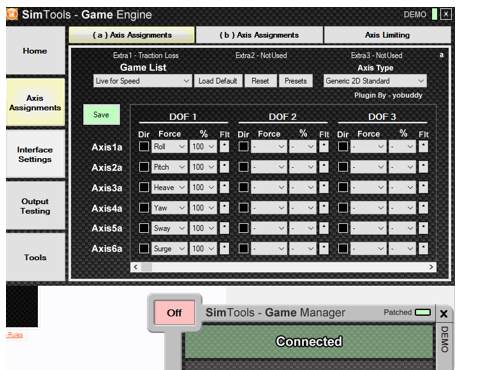Image resolution: width=480 pixels, height=370 pixels.
Task: Open Yaw force dropdown for Axis4a
Action: [169, 208]
